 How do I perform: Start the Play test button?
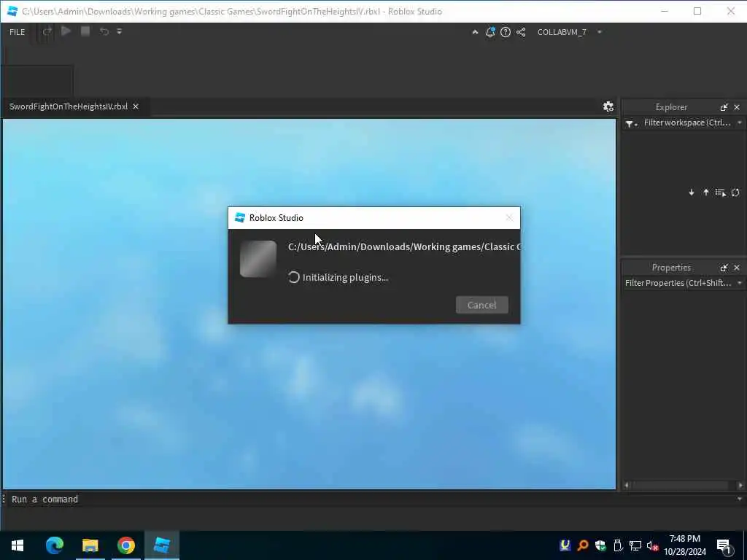[66, 31]
